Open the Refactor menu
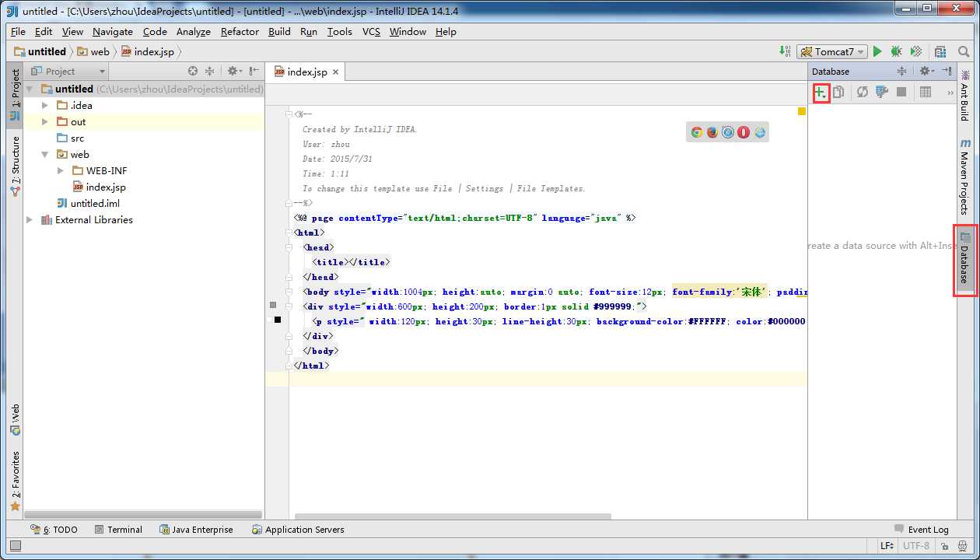This screenshot has height=560, width=980. (x=240, y=31)
